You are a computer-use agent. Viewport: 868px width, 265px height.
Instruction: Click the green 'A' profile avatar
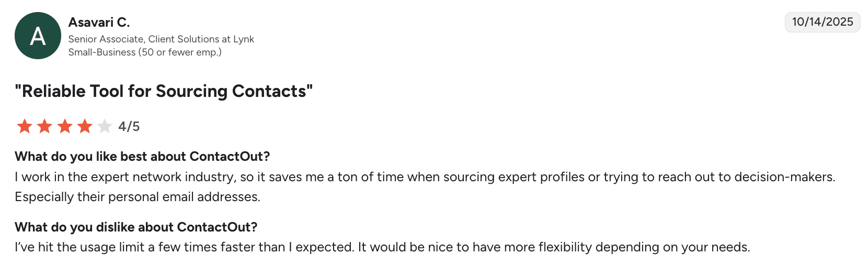(38, 36)
